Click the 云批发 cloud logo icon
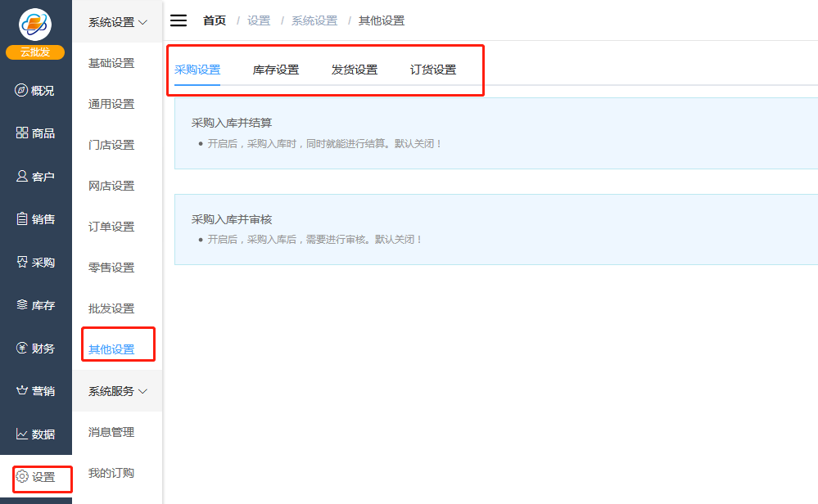 [x=35, y=25]
